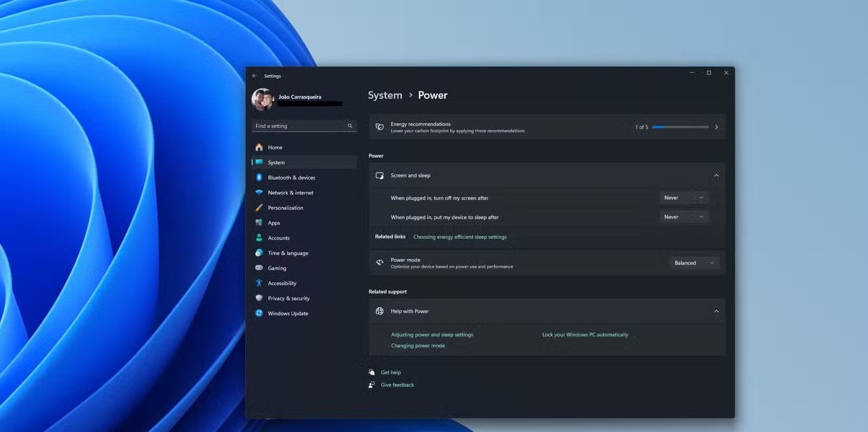Collapse the Screen and sleep section
The width and height of the screenshot is (868, 432).
pos(716,176)
